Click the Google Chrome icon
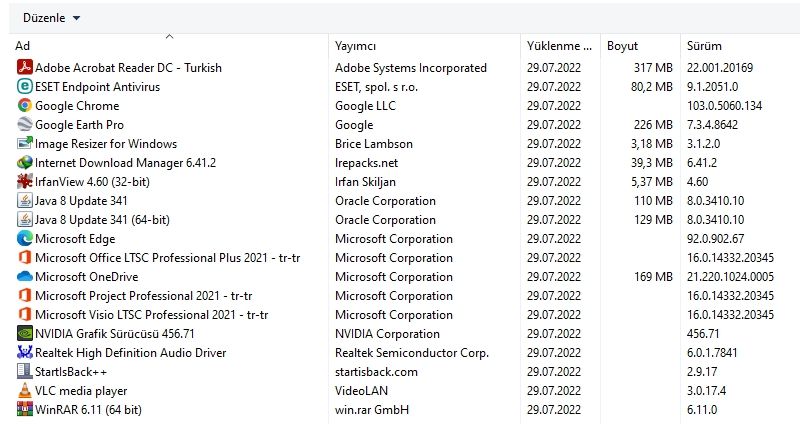Screen dimensions: 800x424 25,106
